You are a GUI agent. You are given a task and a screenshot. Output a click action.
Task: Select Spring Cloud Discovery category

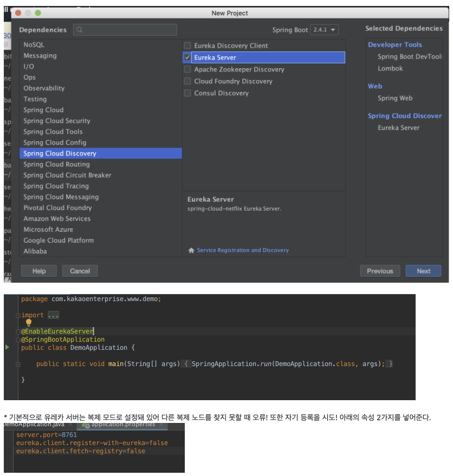point(101,153)
